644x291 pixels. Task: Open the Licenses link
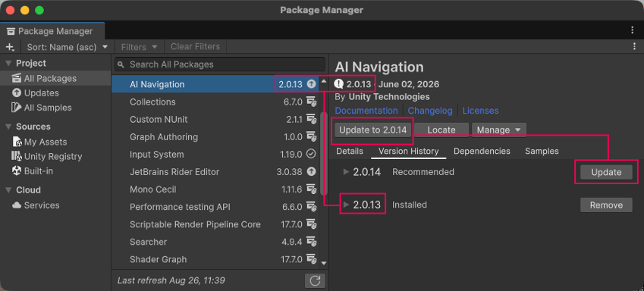point(481,111)
